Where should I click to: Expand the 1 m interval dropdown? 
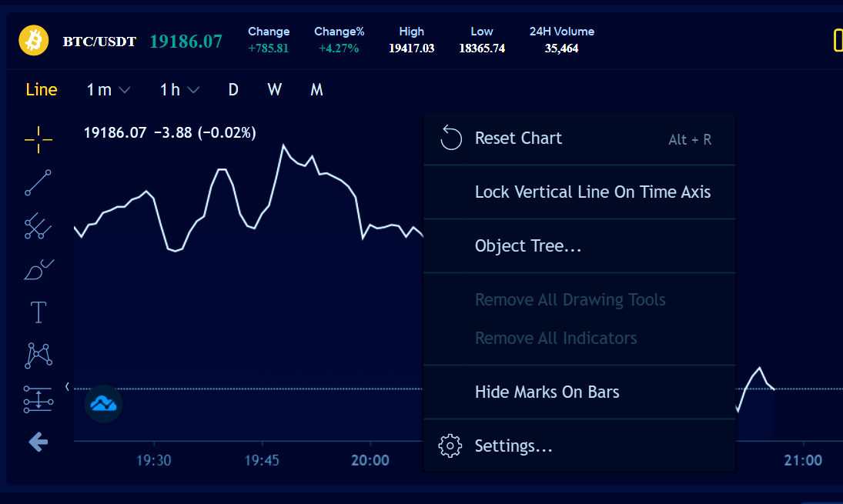tap(108, 90)
